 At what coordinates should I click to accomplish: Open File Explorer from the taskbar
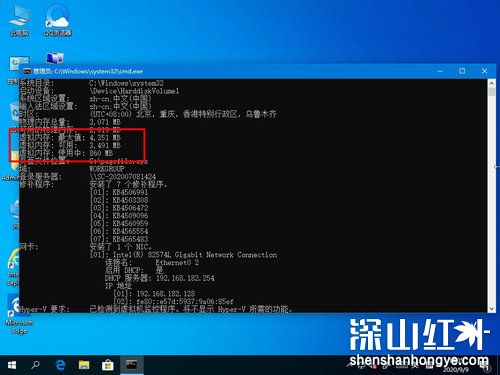tap(84, 365)
